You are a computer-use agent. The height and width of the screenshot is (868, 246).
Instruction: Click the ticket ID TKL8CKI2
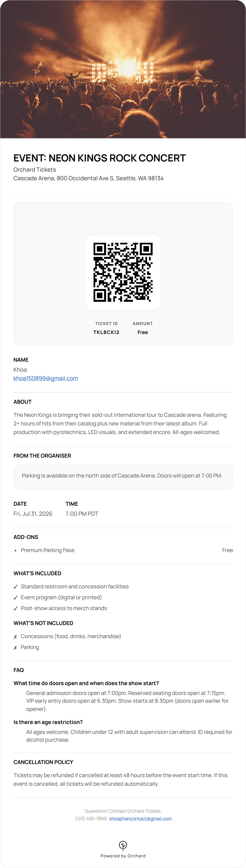(106, 332)
